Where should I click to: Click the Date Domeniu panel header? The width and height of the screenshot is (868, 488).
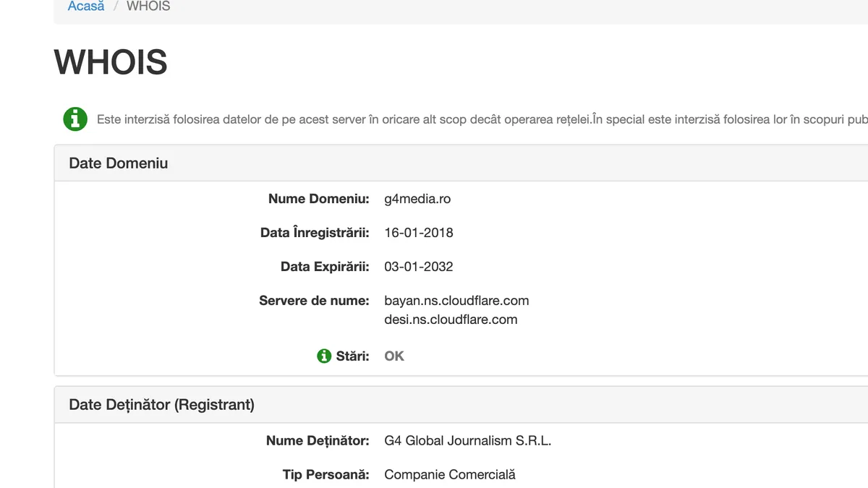click(x=119, y=163)
